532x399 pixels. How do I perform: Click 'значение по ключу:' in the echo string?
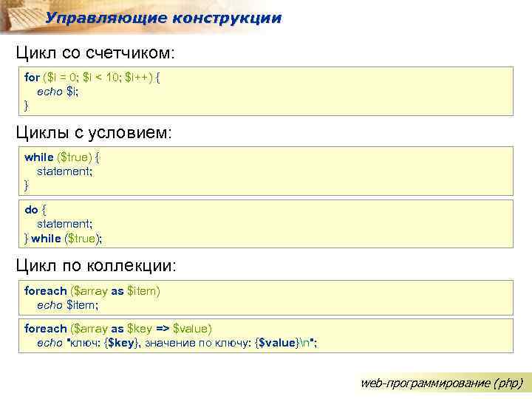pos(198,343)
